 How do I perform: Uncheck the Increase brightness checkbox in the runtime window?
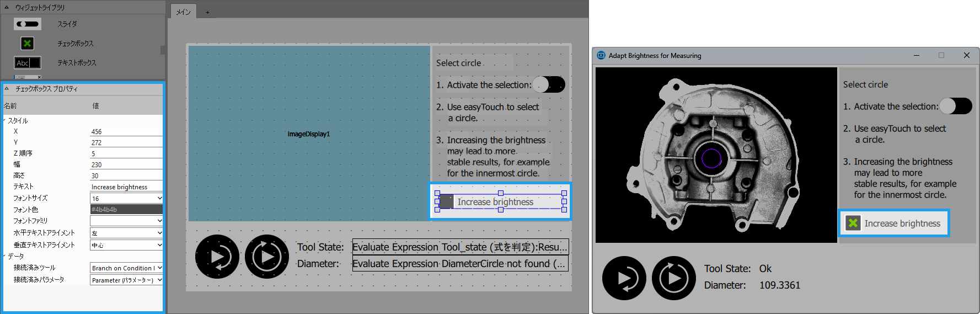pyautogui.click(x=853, y=223)
